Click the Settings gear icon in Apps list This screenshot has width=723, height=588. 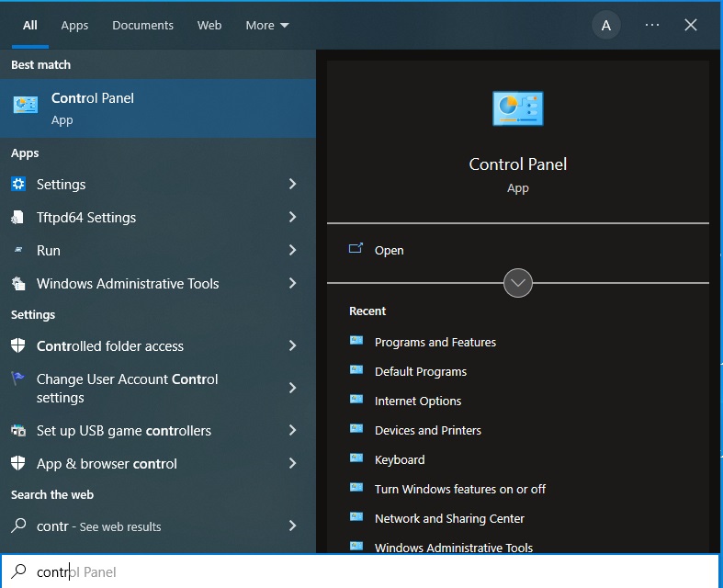click(18, 185)
